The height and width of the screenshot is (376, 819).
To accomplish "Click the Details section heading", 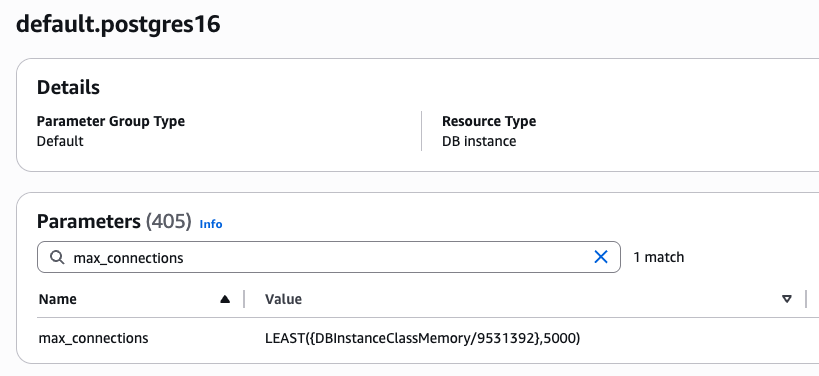I will tap(68, 87).
